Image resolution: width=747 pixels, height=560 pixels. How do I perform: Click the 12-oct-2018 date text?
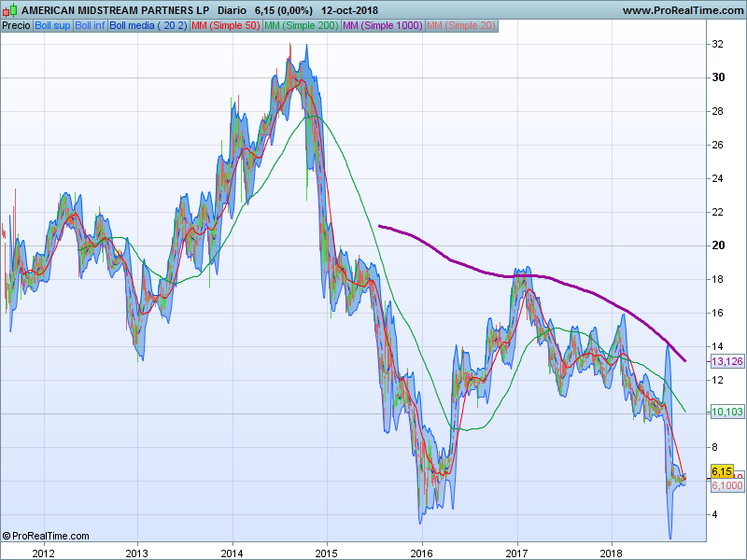[349, 10]
